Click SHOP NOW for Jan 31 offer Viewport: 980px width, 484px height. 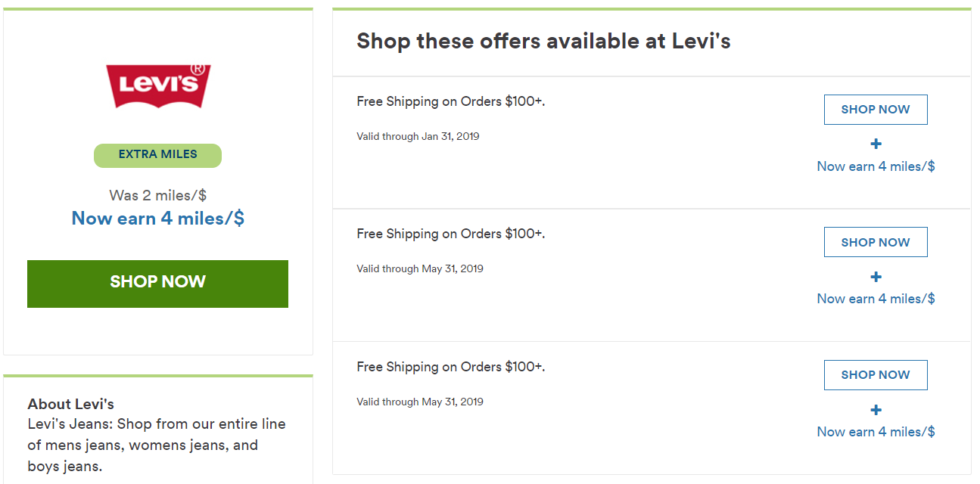click(x=876, y=110)
